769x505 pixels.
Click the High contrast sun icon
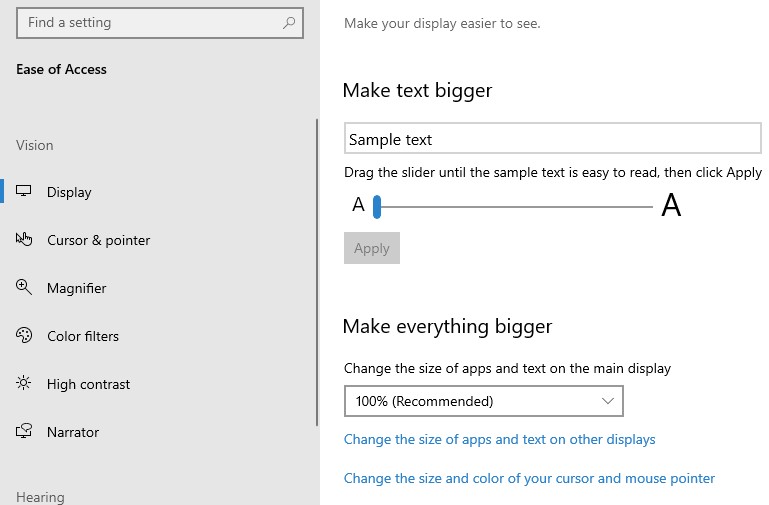click(x=25, y=384)
